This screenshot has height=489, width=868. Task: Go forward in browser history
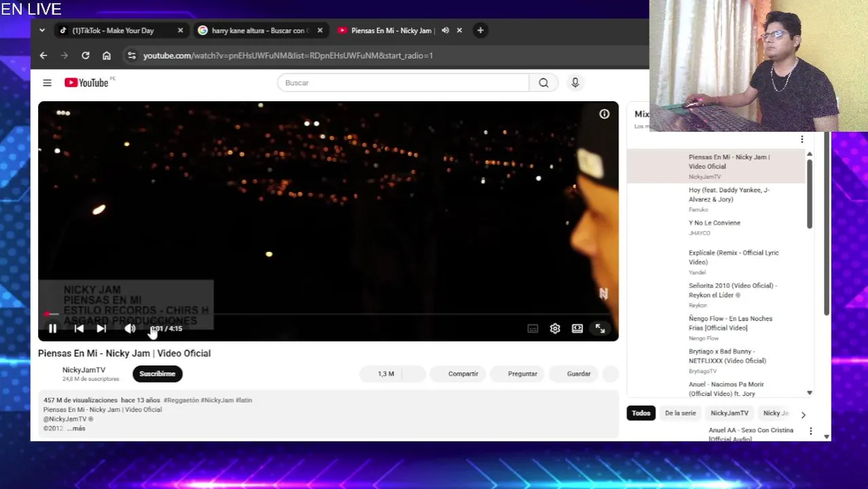pyautogui.click(x=65, y=56)
